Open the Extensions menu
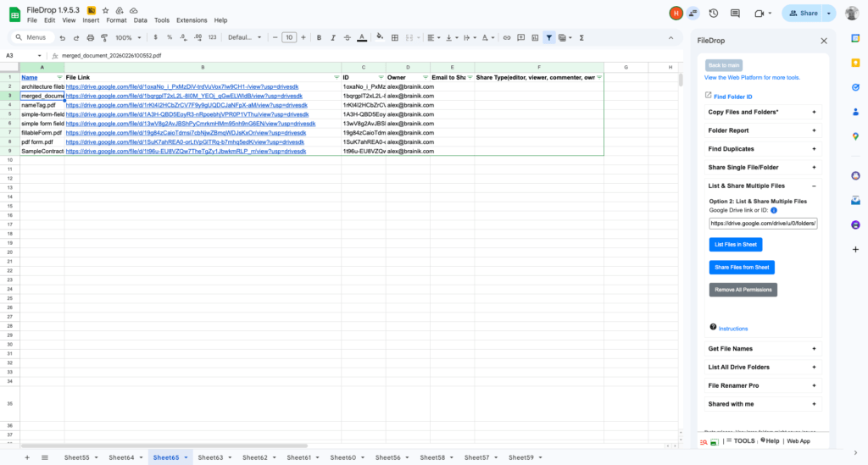 click(192, 20)
